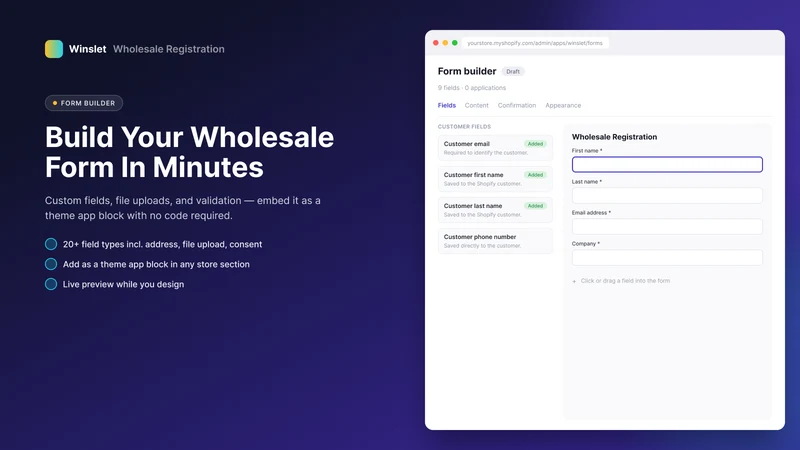Screen dimensions: 800x450
Task: Select the Customer first name field card
Action: pos(495,179)
